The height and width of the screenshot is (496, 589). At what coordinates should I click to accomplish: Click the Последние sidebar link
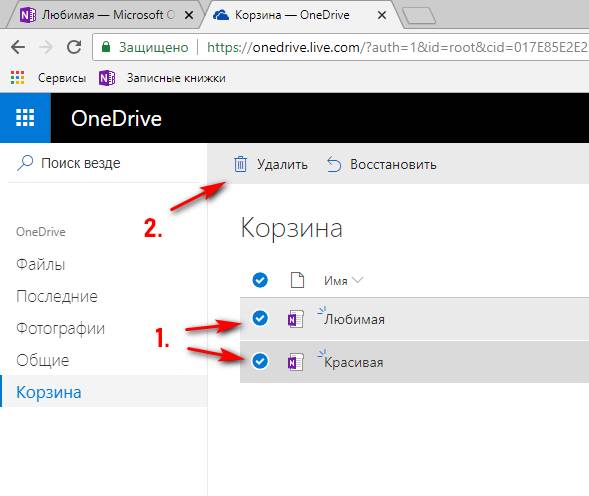click(57, 296)
